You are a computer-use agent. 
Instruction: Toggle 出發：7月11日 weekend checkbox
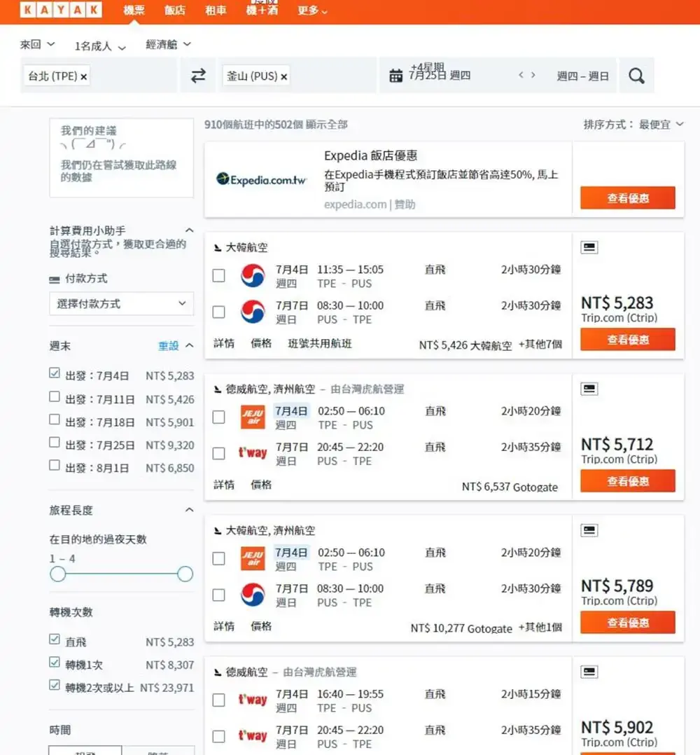point(55,396)
